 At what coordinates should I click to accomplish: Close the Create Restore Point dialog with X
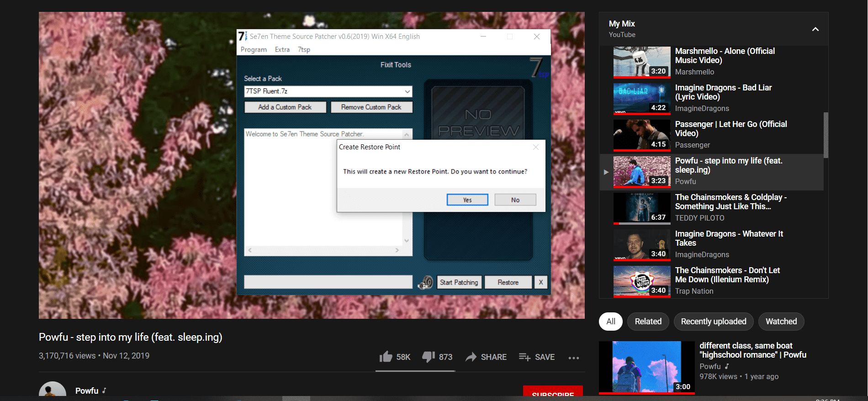536,147
